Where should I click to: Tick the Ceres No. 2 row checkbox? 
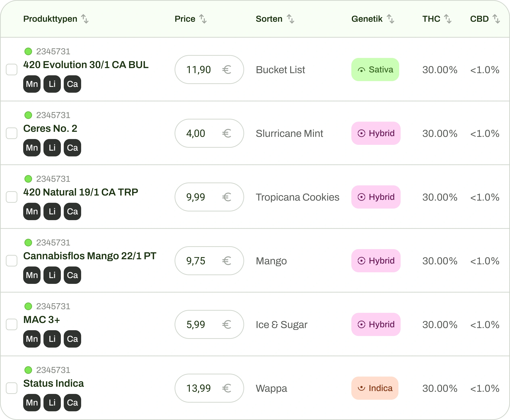pos(12,133)
